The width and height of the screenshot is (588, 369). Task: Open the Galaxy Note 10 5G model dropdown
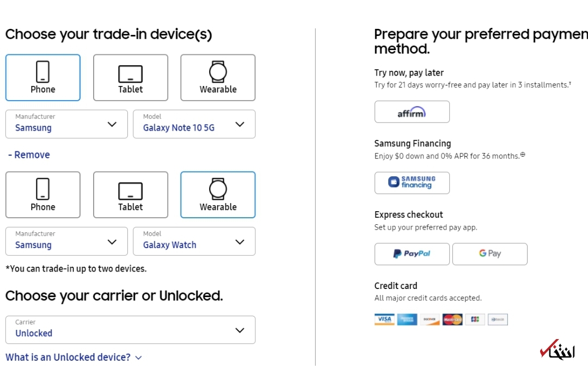tap(194, 124)
